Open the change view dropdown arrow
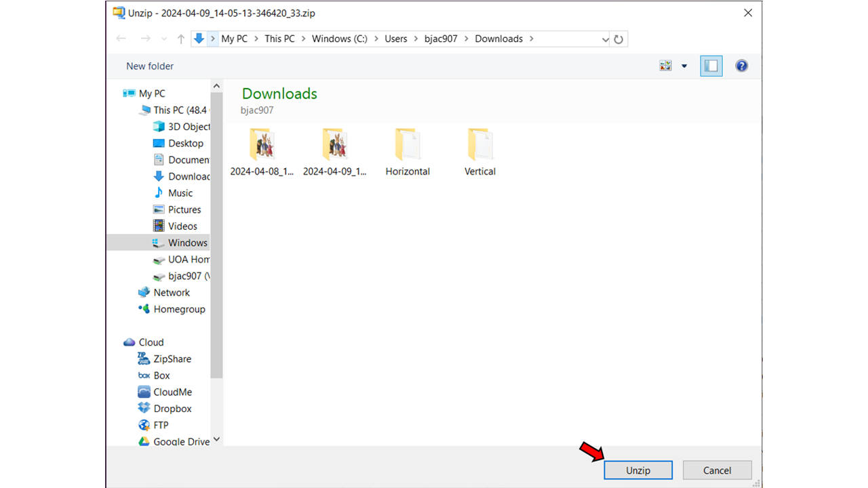 684,66
